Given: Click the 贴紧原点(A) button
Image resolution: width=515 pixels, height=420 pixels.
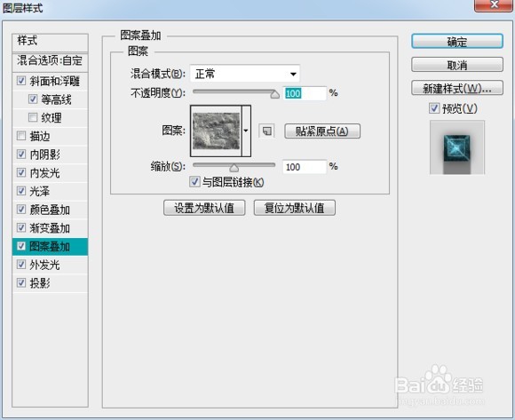Looking at the screenshot, I should (322, 131).
